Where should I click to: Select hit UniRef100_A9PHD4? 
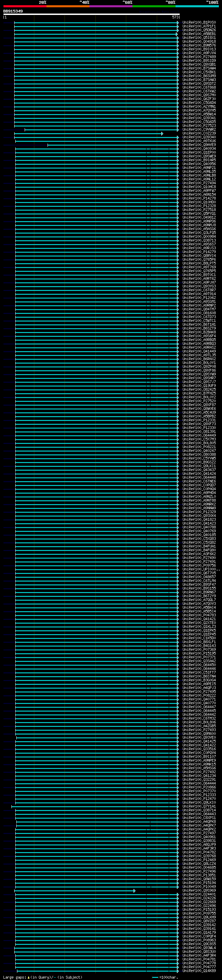tap(199, 493)
